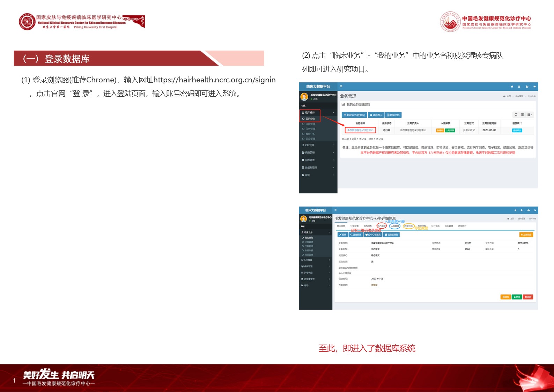The height and width of the screenshot is (392, 554).
Task: Open 毛发健康规范化诊疗中心 link in business table
Action: click(x=360, y=130)
